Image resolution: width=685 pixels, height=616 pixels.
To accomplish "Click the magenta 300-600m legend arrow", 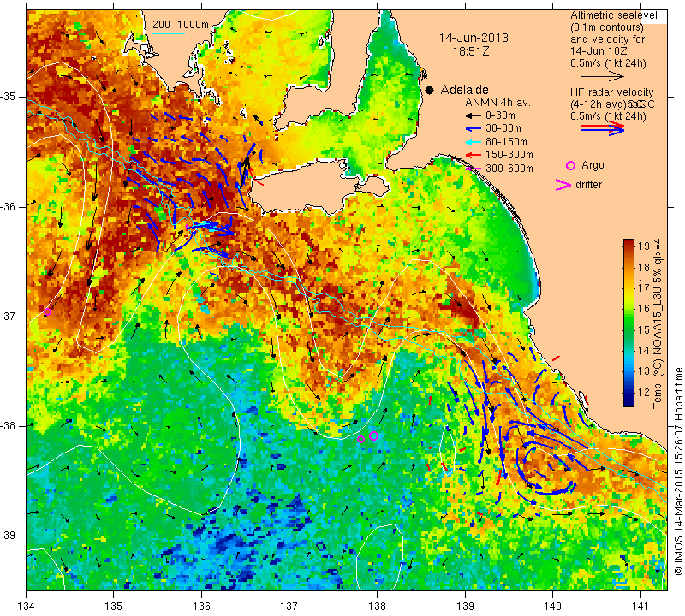I will [x=473, y=168].
